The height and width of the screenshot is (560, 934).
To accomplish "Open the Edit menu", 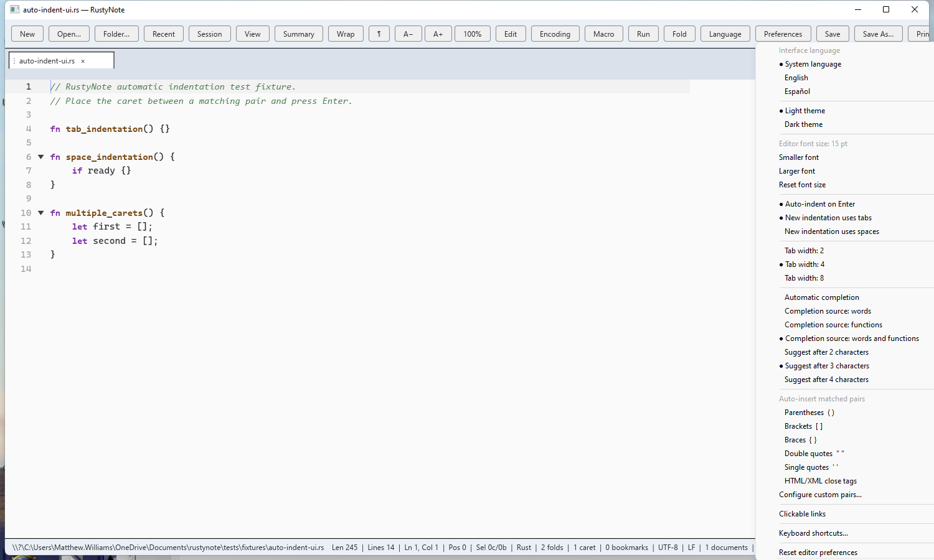I will 511,34.
